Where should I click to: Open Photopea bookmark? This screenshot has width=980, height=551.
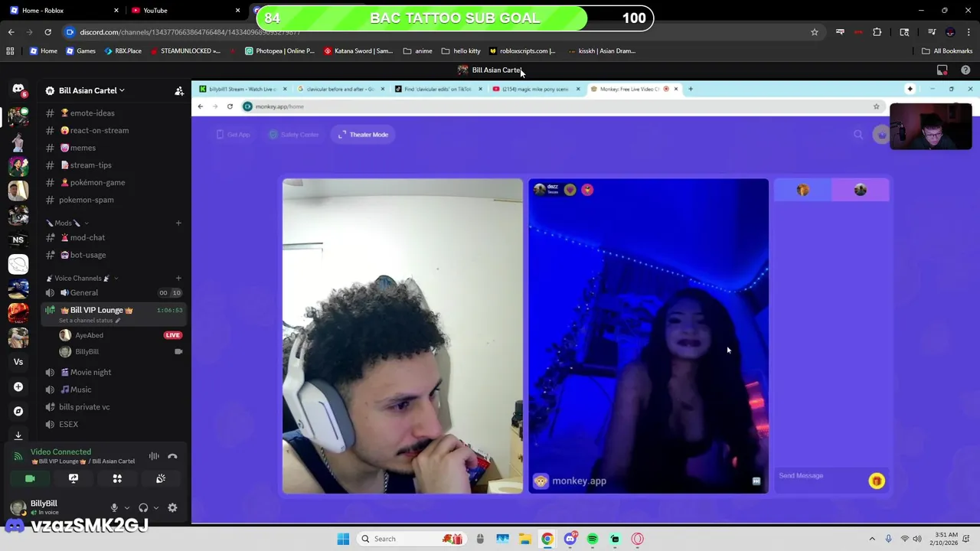pos(279,51)
